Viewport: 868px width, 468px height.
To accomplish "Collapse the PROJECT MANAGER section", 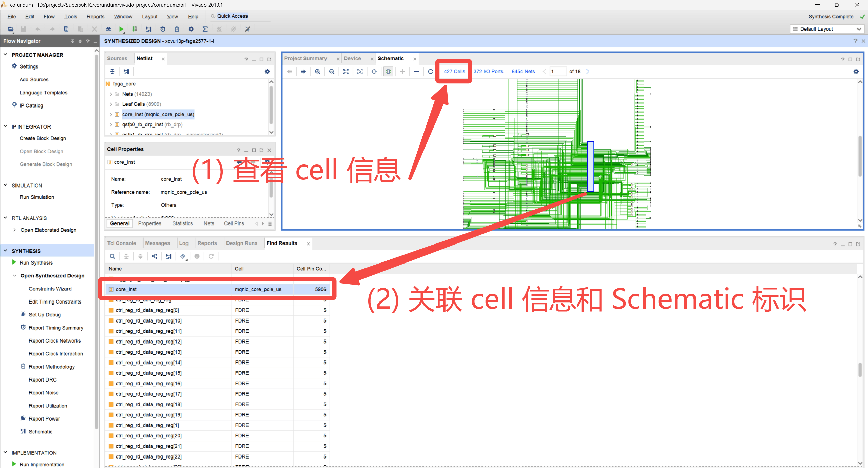I will click(x=5, y=55).
